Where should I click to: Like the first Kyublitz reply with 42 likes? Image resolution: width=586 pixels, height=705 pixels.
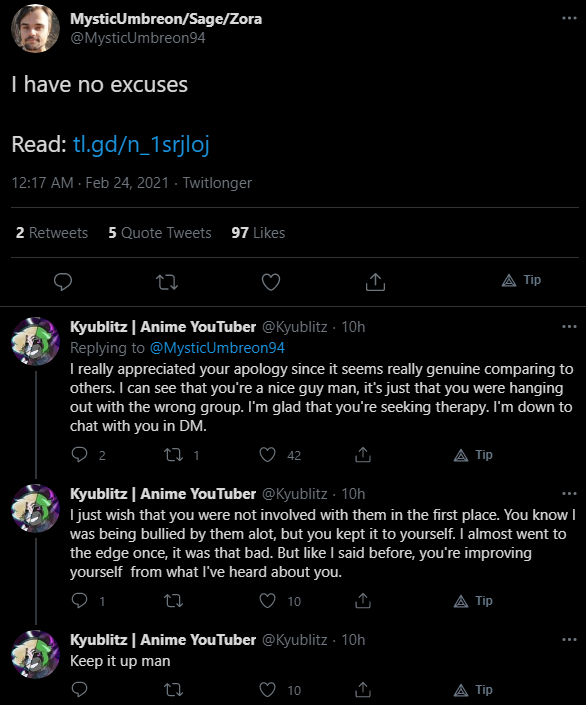(x=268, y=455)
